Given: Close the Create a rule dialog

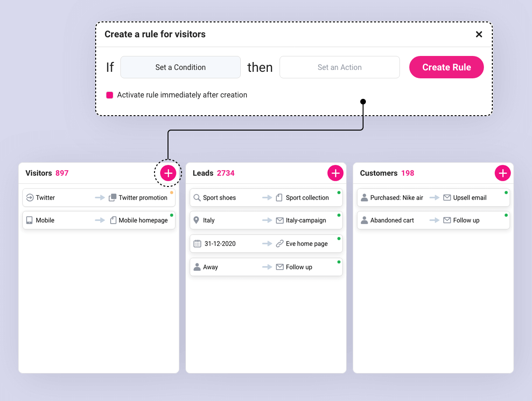Looking at the screenshot, I should point(479,34).
